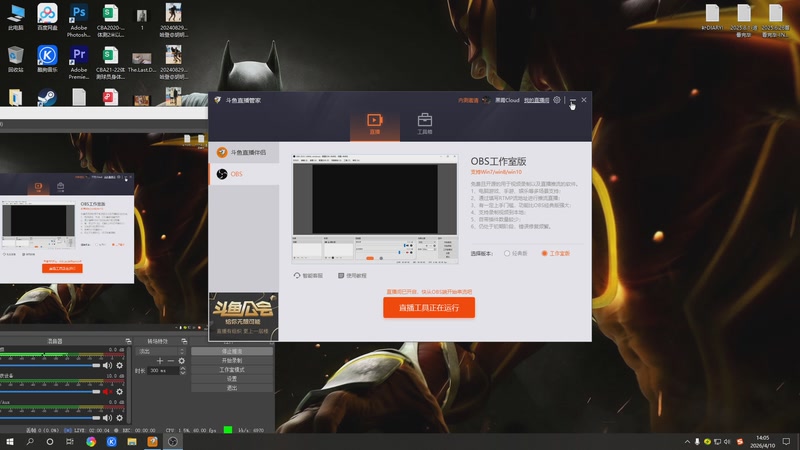Open File Explorer on taskbar
This screenshot has height=450, width=800.
132,441
